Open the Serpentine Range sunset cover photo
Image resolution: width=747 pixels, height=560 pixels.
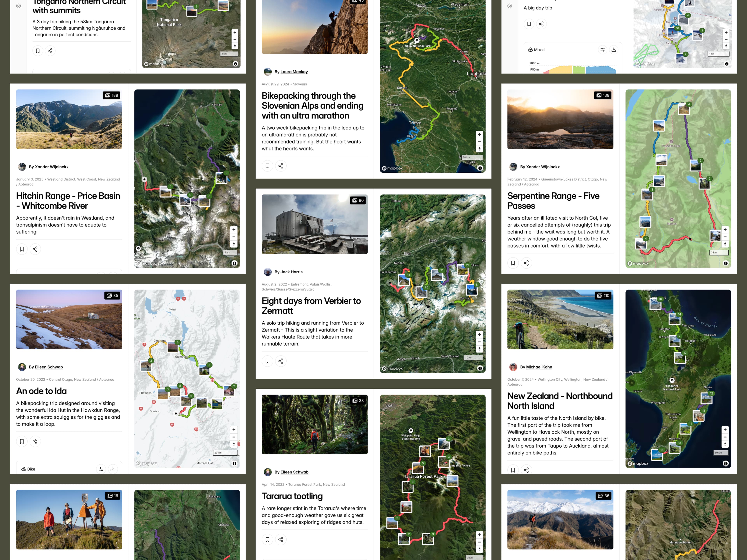pyautogui.click(x=560, y=119)
